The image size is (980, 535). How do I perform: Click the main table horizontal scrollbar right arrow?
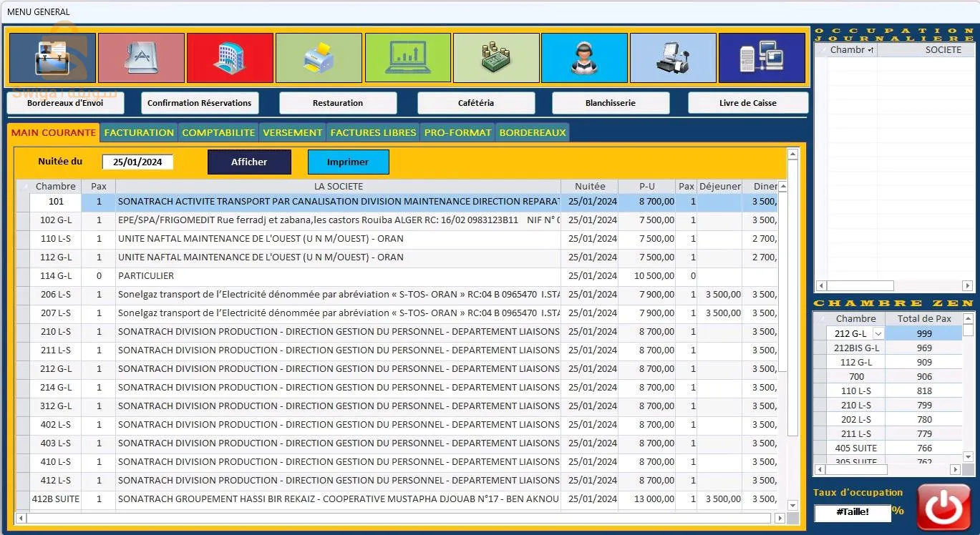[780, 518]
